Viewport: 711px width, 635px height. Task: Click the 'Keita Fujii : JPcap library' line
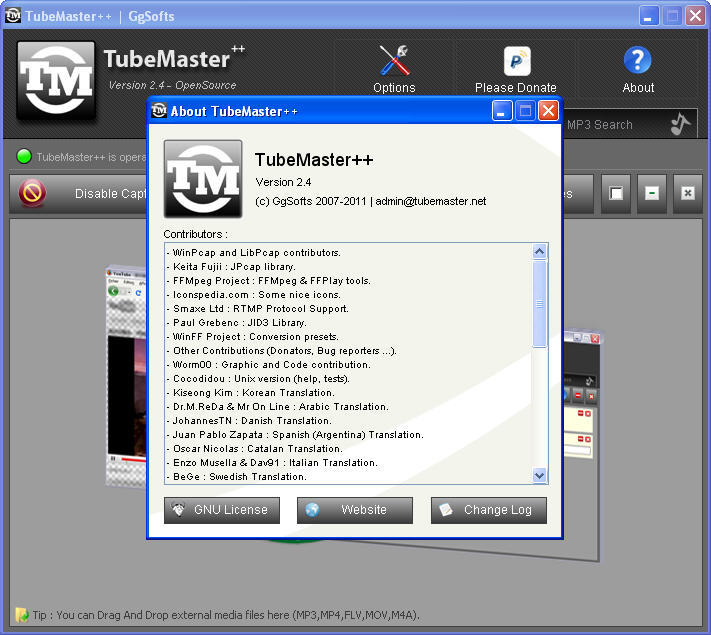pyautogui.click(x=231, y=267)
